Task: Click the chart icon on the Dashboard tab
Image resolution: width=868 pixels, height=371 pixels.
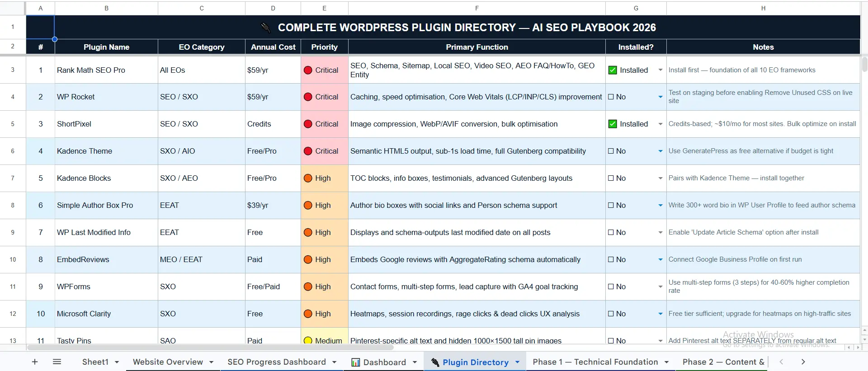Action: [356, 362]
